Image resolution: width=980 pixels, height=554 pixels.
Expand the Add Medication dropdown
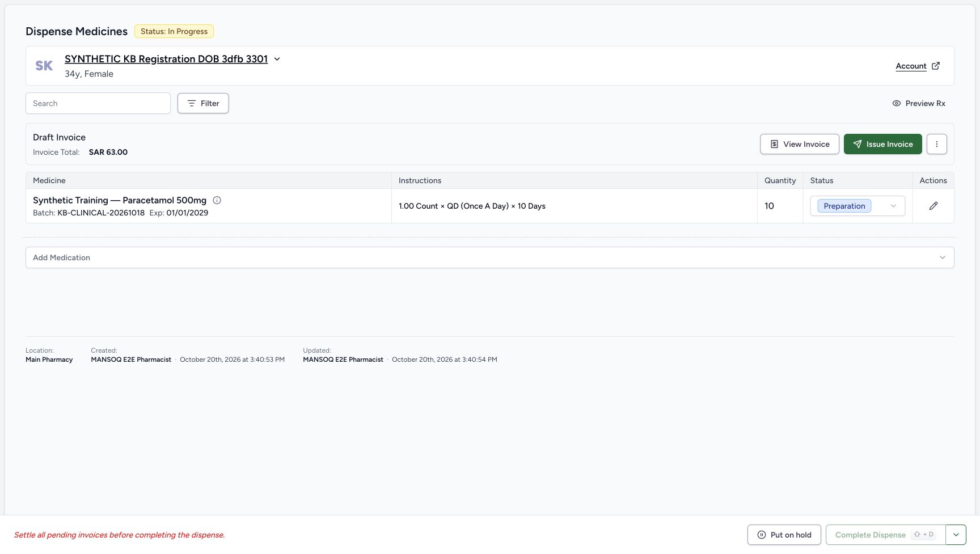[490, 257]
